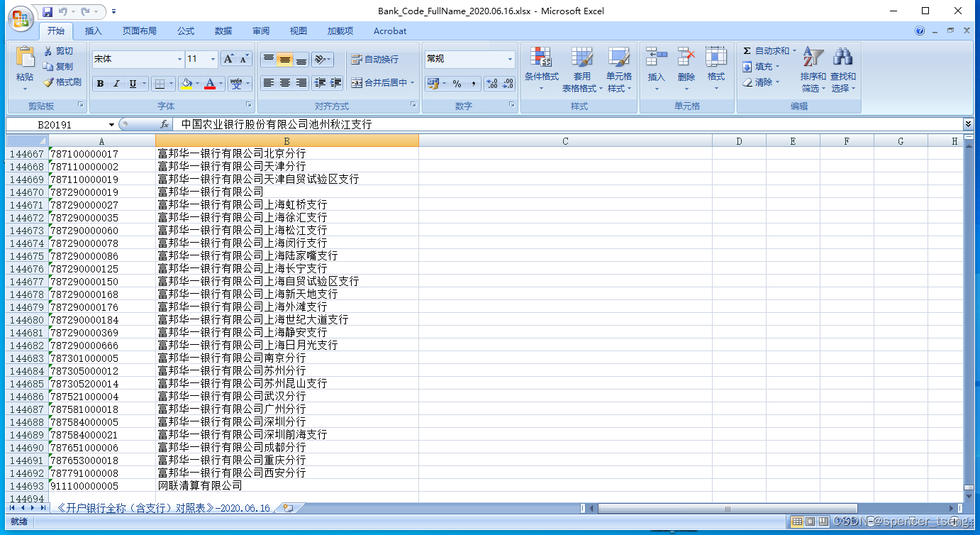
Task: Switch to Acrobat ribbon tab
Action: (x=390, y=31)
